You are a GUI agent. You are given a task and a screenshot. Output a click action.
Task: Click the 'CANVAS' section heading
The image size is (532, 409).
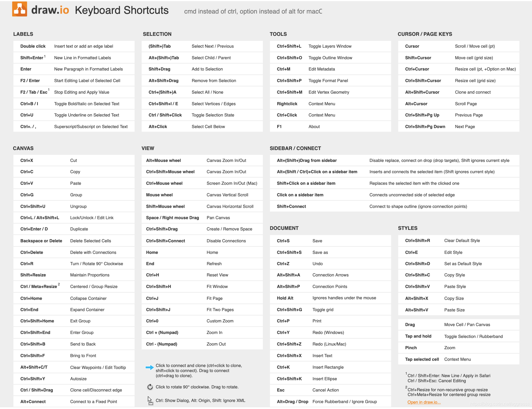pos(23,148)
